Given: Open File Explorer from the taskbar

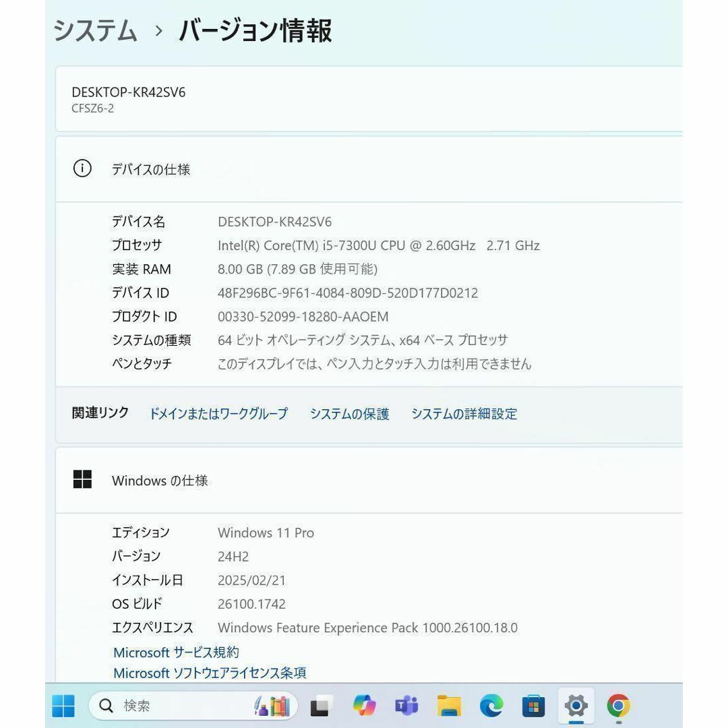Looking at the screenshot, I should [449, 706].
